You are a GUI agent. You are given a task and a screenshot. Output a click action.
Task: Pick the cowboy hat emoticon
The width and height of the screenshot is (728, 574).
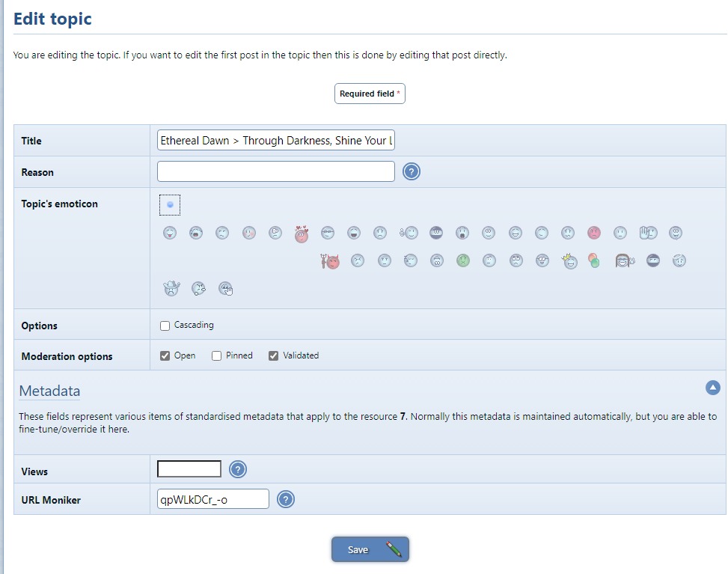click(172, 289)
